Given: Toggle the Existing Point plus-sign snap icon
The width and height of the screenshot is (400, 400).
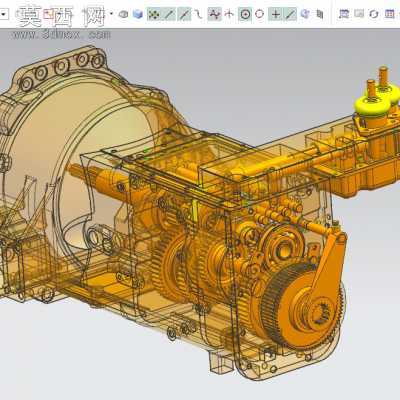Looking at the screenshot, I should click(275, 14).
